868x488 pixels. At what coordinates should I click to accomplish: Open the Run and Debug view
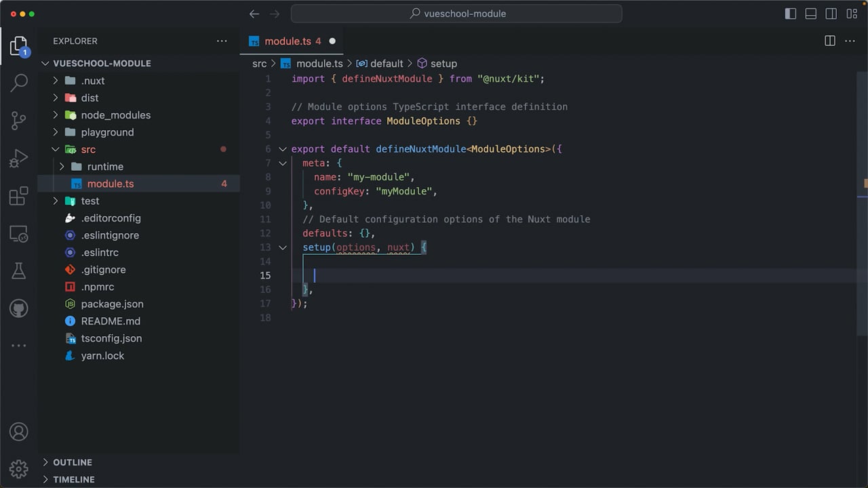(x=18, y=159)
